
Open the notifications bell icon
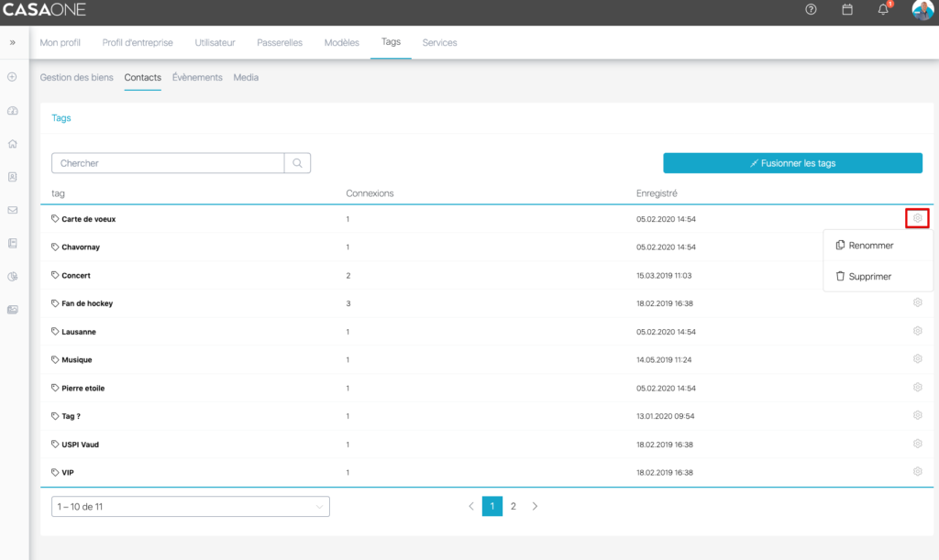[883, 10]
